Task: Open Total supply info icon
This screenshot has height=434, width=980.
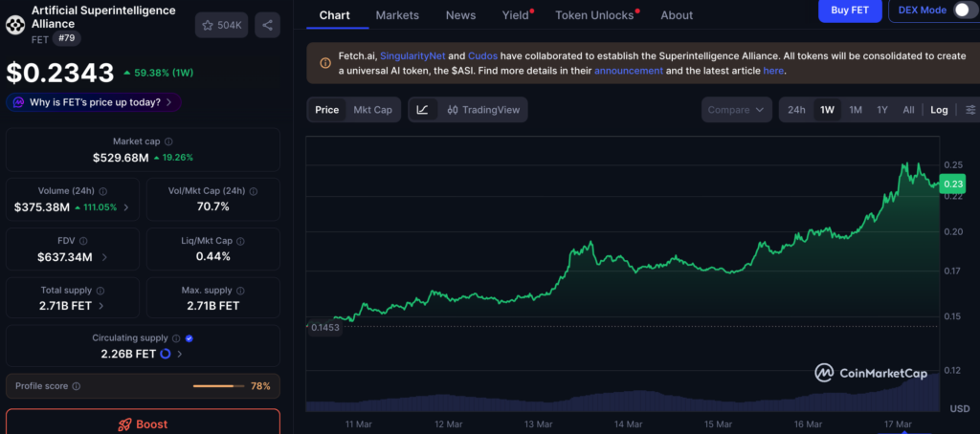Action: coord(100,291)
